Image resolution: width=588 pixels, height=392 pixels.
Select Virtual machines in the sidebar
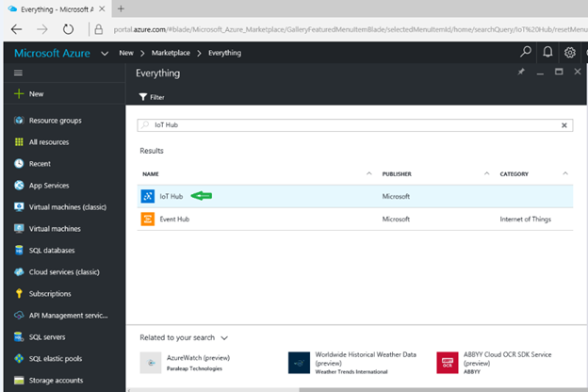(55, 228)
